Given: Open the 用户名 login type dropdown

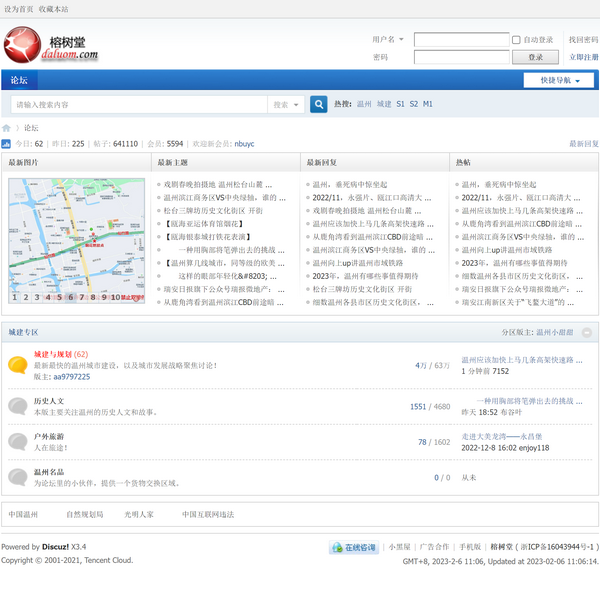Looking at the screenshot, I should [388, 40].
